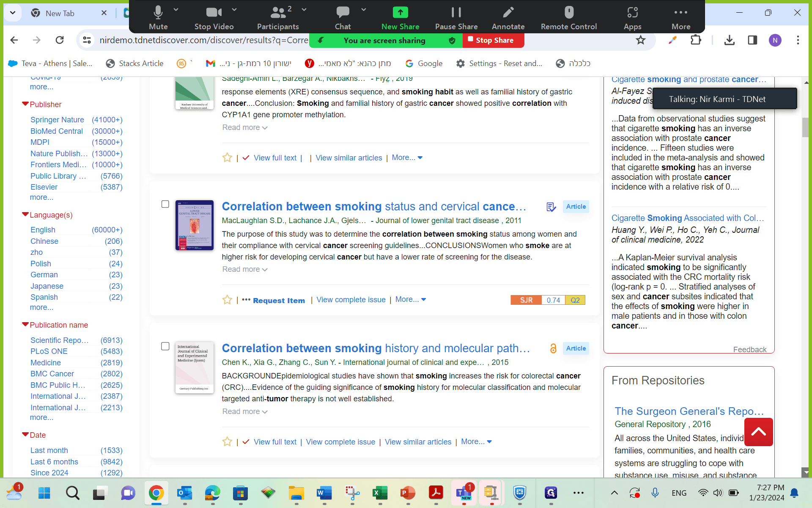Click the page vertical scrollbar thumb
The image size is (812, 508).
pyautogui.click(x=805, y=127)
